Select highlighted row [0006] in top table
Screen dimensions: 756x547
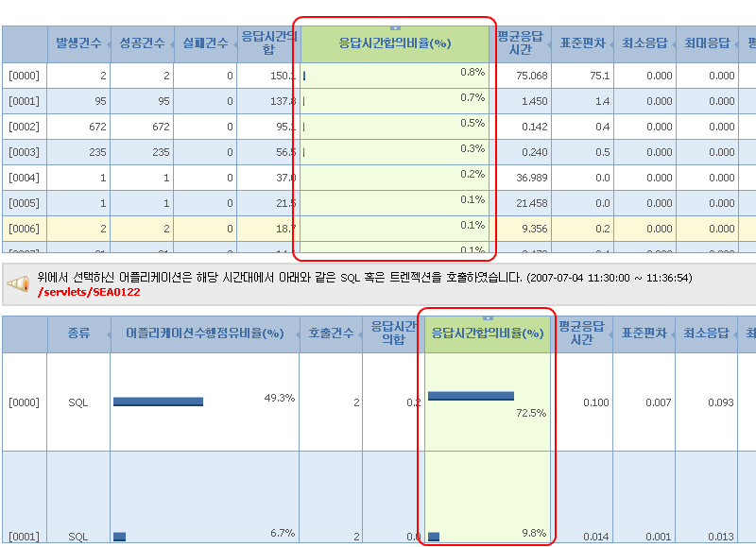click(24, 229)
